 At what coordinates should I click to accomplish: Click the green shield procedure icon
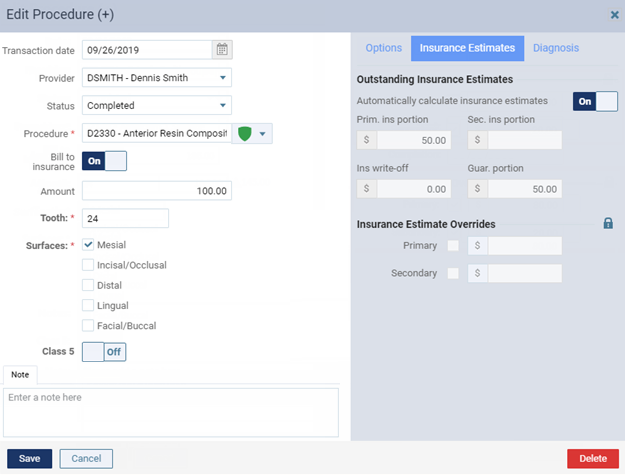[244, 134]
